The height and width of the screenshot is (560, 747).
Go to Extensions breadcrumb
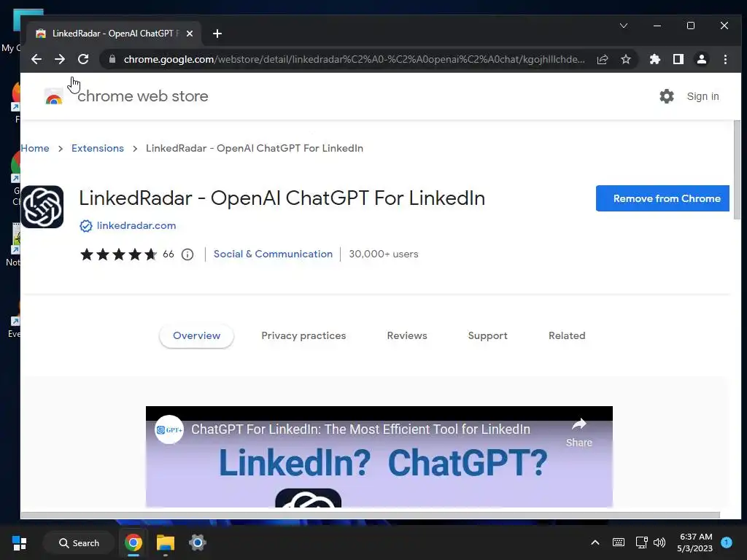[x=98, y=148]
